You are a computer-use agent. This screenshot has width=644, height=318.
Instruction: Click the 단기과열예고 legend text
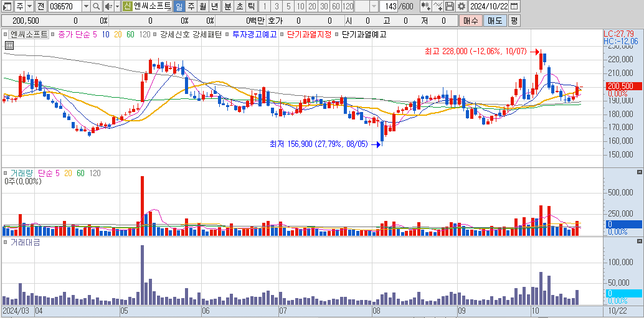(x=364, y=35)
